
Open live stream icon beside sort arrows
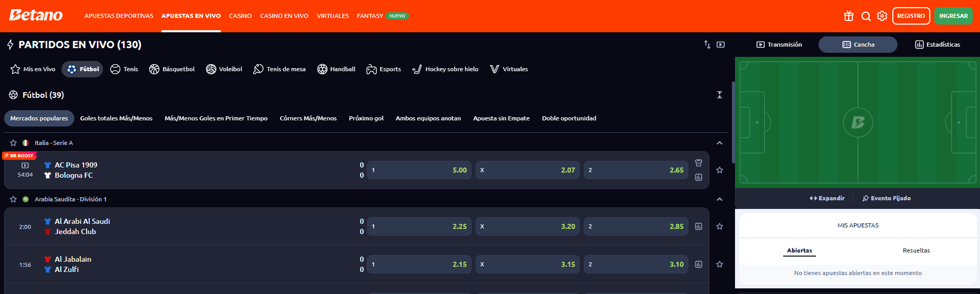coord(721,45)
